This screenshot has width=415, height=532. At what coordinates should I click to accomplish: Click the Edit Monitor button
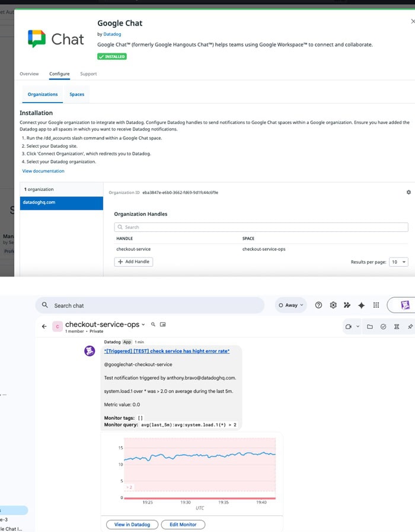click(x=183, y=524)
